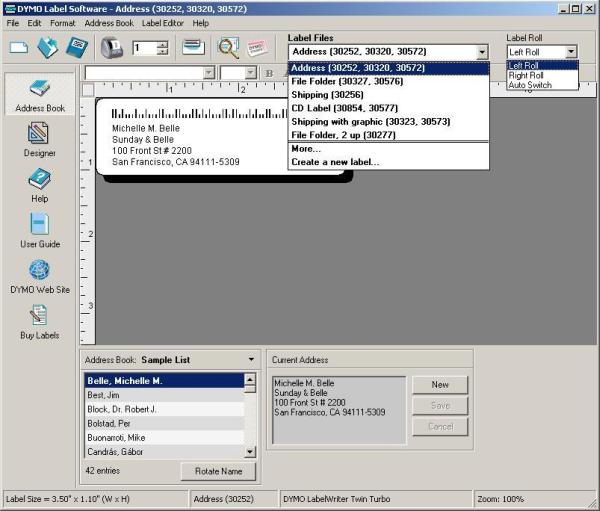Open Address Book in sidebar

pyautogui.click(x=40, y=95)
